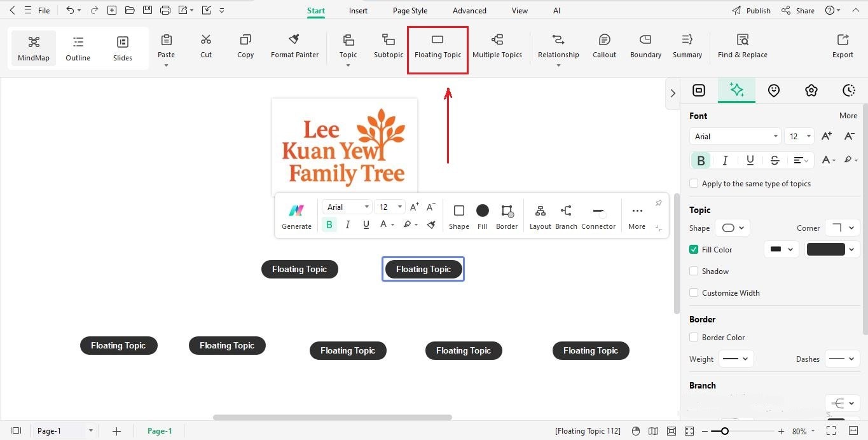Toggle Strikethrough in the Font panel
This screenshot has width=868, height=440.
[774, 160]
